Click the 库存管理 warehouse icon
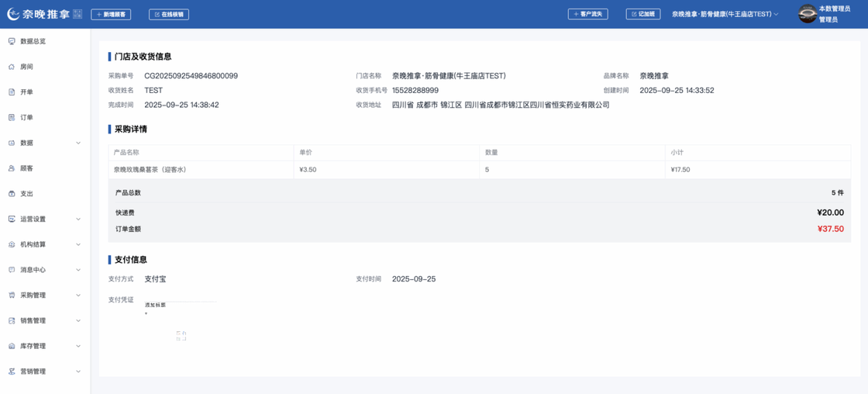 click(12, 346)
